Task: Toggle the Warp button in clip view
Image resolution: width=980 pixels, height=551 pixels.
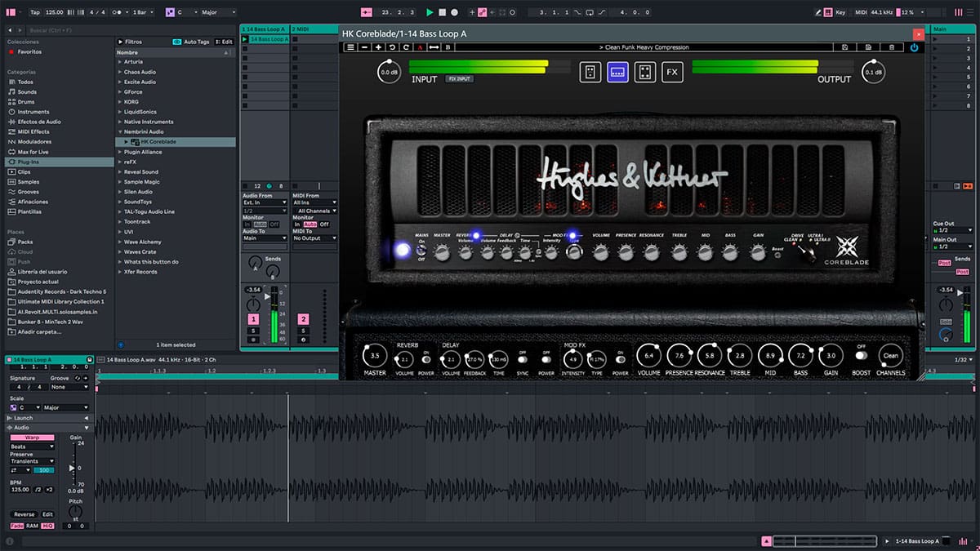Action: click(x=33, y=438)
